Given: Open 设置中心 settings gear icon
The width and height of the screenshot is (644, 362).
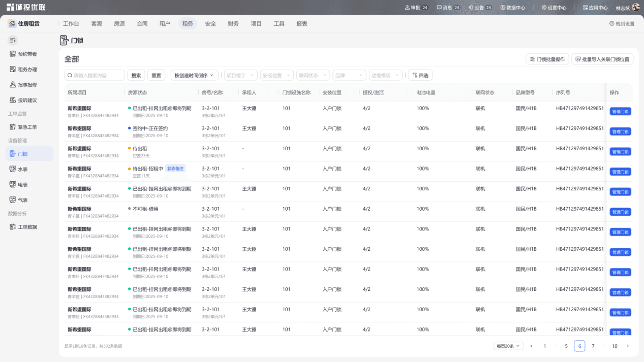Looking at the screenshot, I should point(544,8).
